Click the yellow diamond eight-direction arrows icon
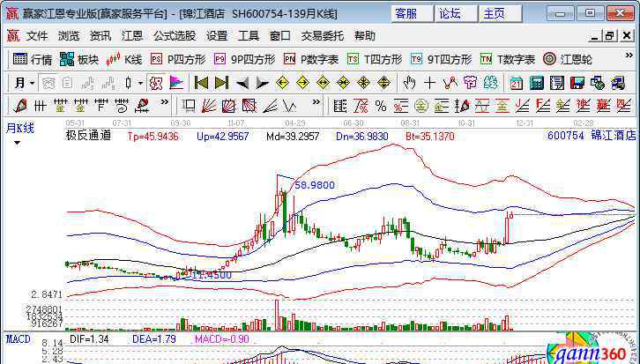Viewport: 640px width, 364px height. pos(363,83)
